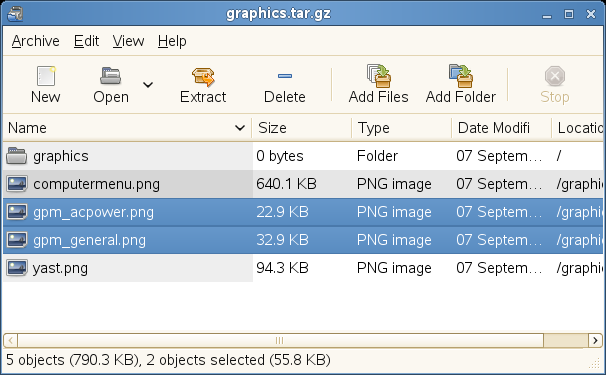
Task: Click the Extract toolbar icon
Action: coord(203,76)
